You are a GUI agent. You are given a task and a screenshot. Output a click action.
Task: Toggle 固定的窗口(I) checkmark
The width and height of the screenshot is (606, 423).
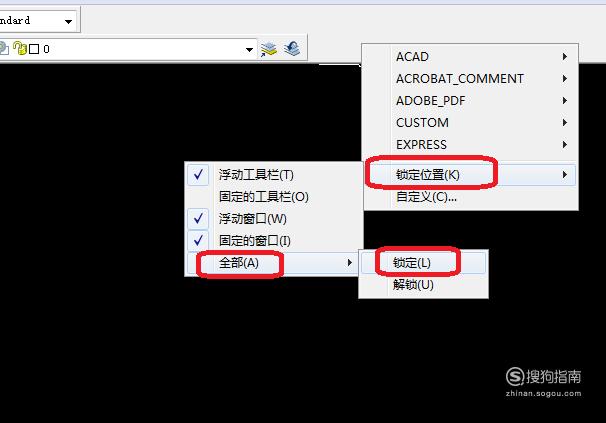pyautogui.click(x=198, y=241)
